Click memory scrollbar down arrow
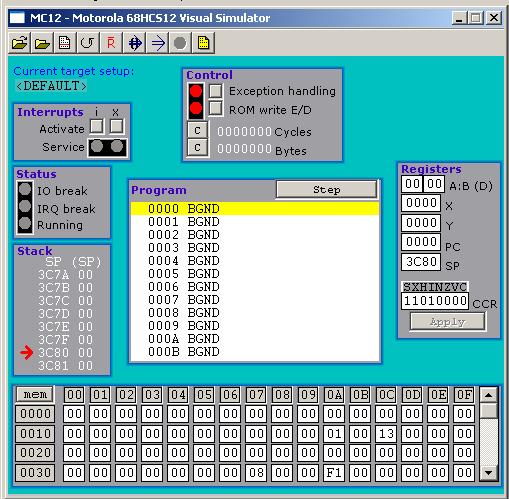Image resolution: width=509 pixels, height=499 pixels. pyautogui.click(x=489, y=472)
